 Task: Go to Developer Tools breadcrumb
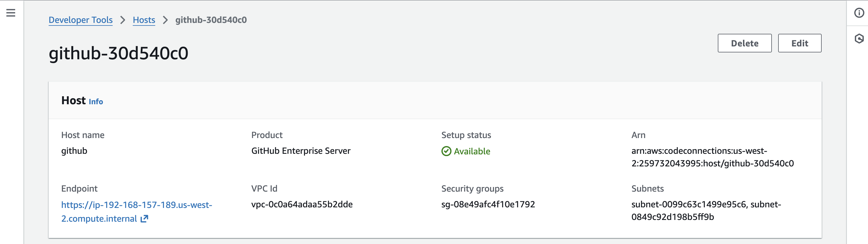tap(80, 20)
